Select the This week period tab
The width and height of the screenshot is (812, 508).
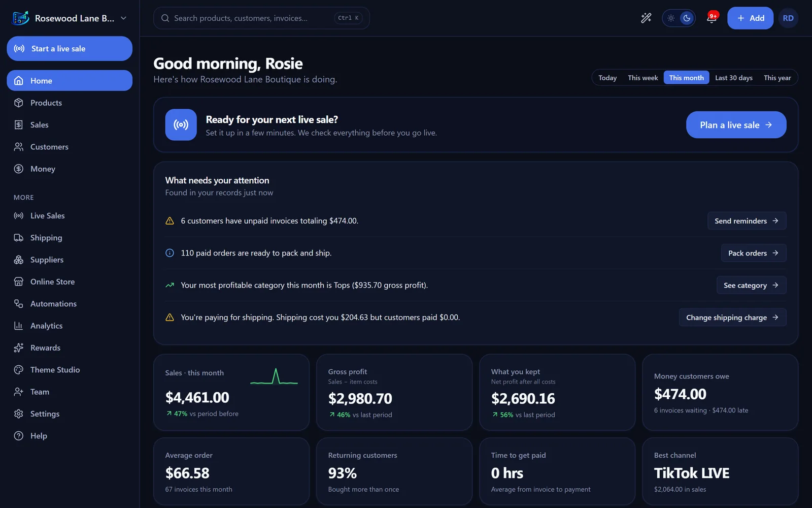point(642,78)
